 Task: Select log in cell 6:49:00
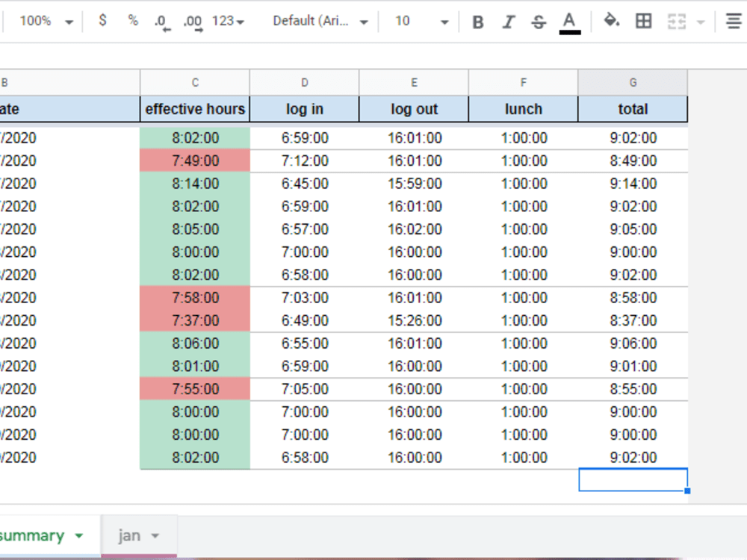tap(305, 320)
